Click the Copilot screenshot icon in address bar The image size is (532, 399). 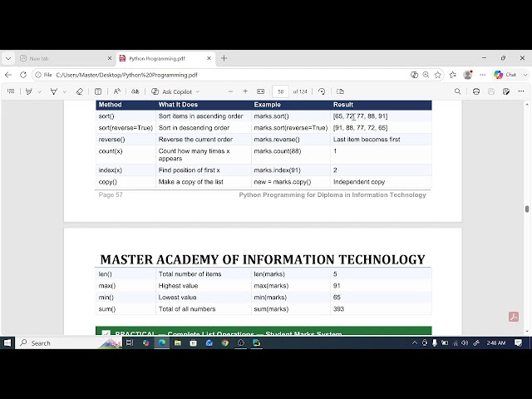pos(414,75)
